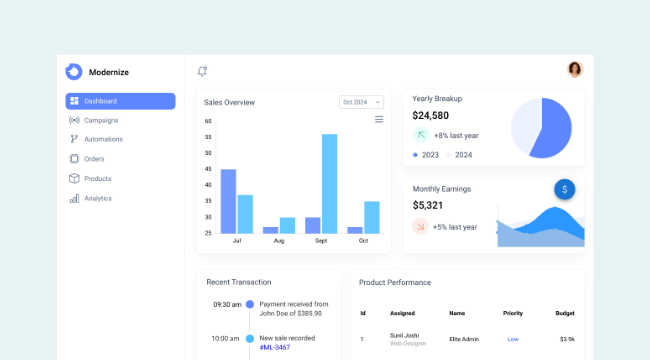Open the notification bell

click(x=202, y=71)
